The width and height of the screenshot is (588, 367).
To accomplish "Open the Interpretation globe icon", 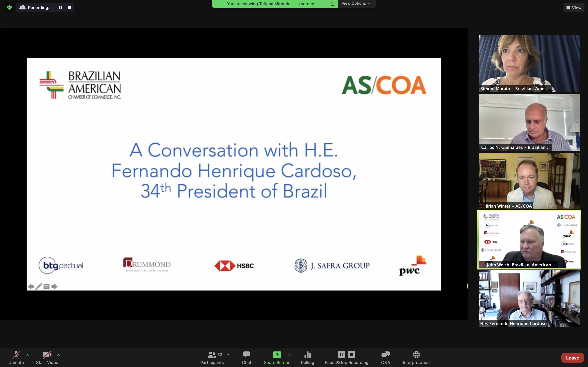I will (x=416, y=355).
